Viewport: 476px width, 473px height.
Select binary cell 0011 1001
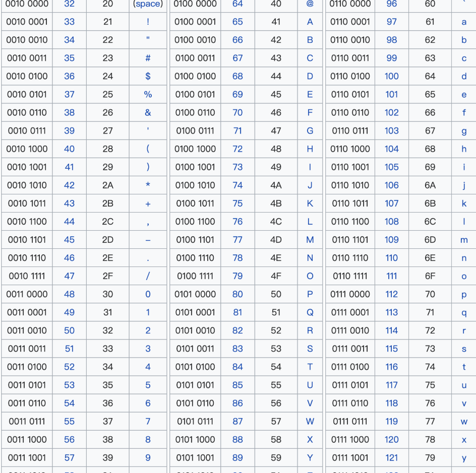coord(27,458)
